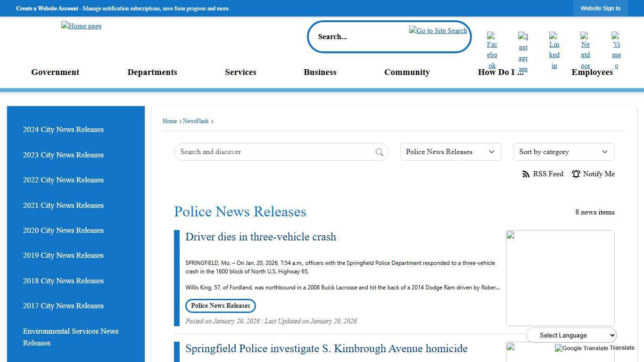Open the Police News Releases category dropdown

[x=450, y=152]
